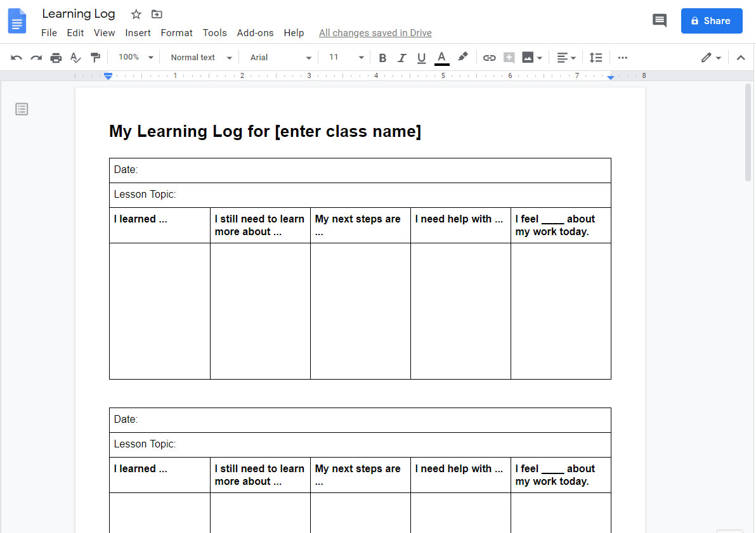Open the font family dropdown showing Arial
This screenshot has height=533, width=756.
[x=279, y=57]
